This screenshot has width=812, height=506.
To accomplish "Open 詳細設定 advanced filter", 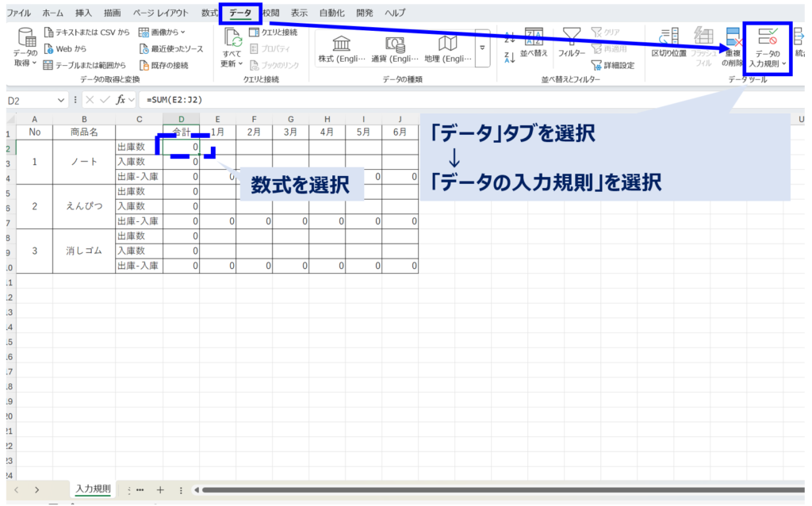I will (x=613, y=65).
